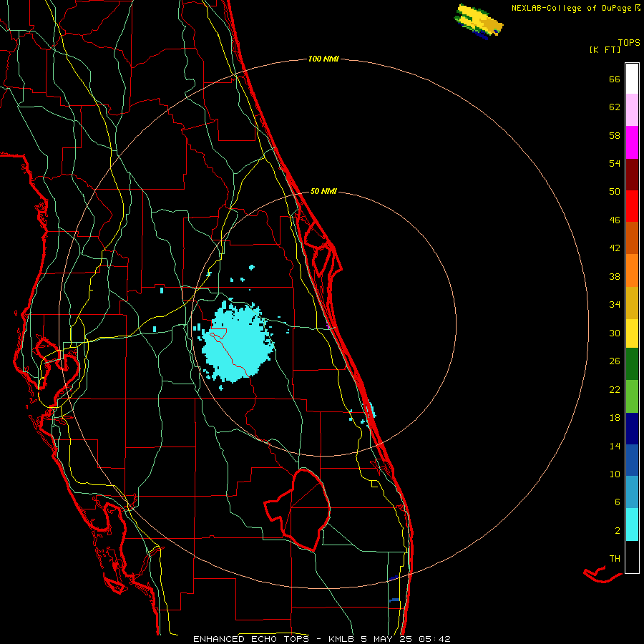Image resolution: width=644 pixels, height=644 pixels.
Task: Click the 'TOPS' legend heading
Action: (x=629, y=42)
